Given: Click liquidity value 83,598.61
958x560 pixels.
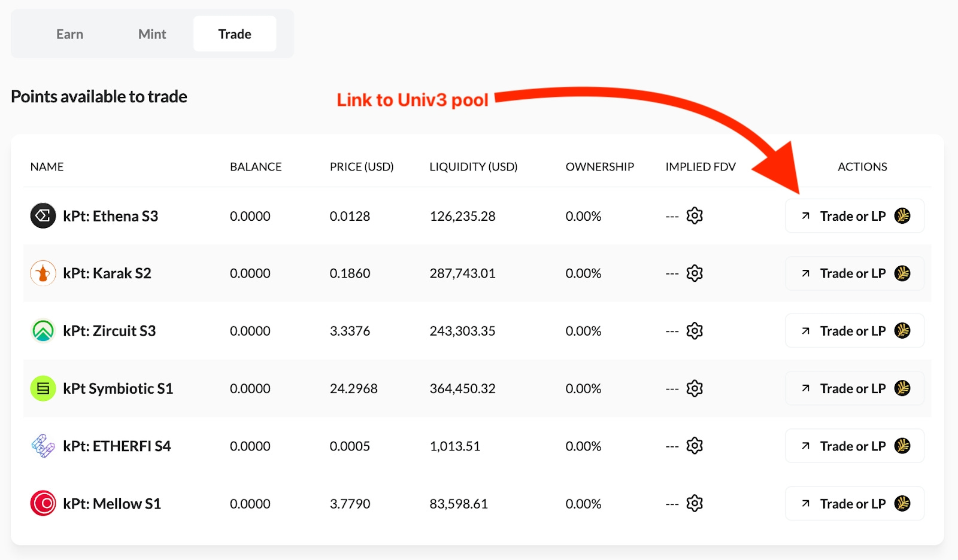Looking at the screenshot, I should tap(459, 504).
